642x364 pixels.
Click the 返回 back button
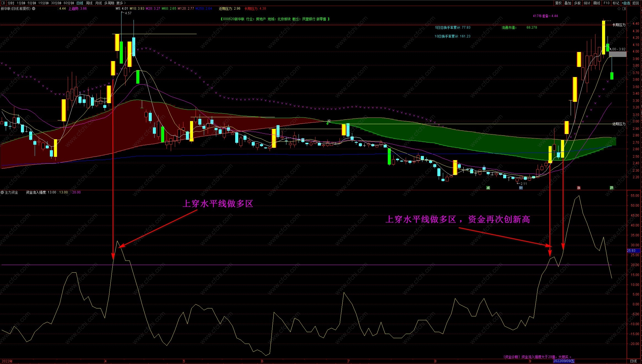(x=636, y=3)
